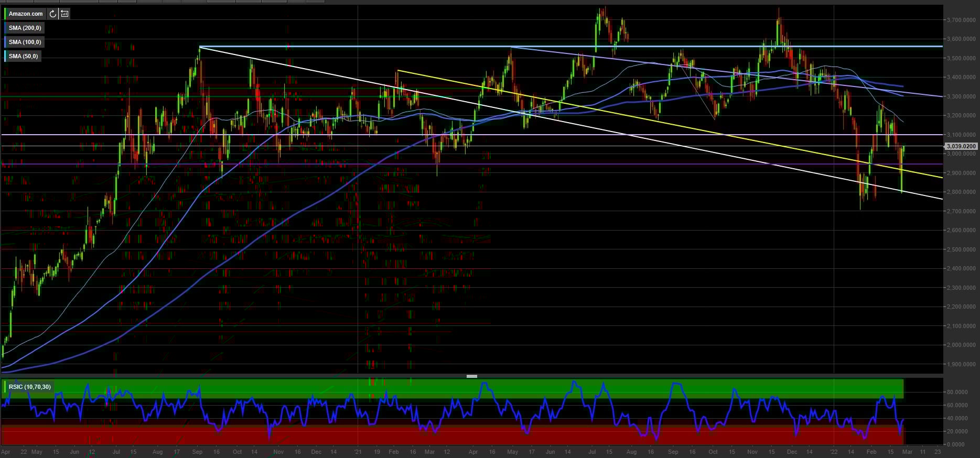The image size is (980, 458).
Task: Click the current price tag 3,039.0200
Action: tap(961, 146)
